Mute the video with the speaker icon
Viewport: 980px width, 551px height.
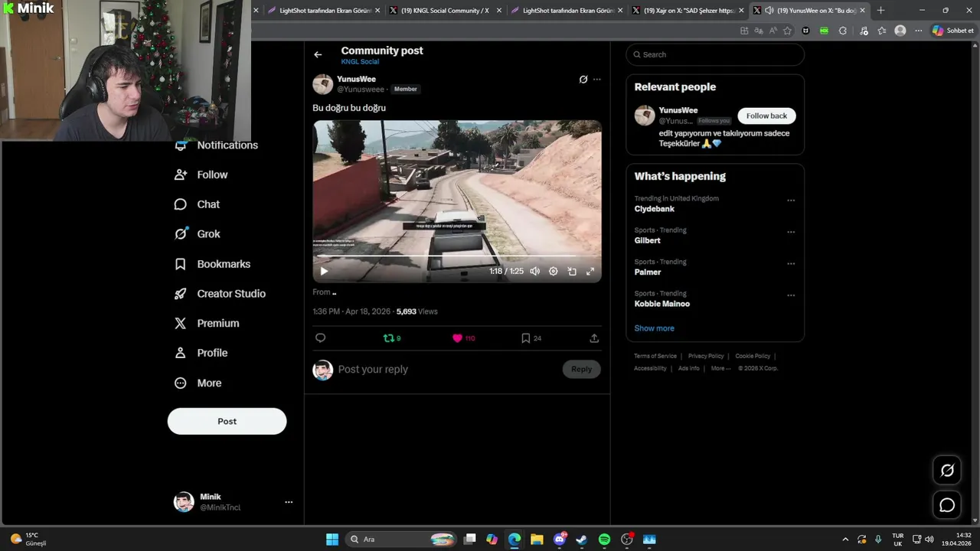point(534,271)
